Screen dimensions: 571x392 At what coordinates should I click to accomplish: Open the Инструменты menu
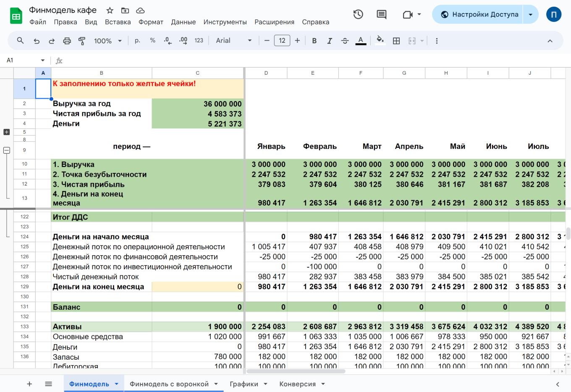tap(225, 22)
